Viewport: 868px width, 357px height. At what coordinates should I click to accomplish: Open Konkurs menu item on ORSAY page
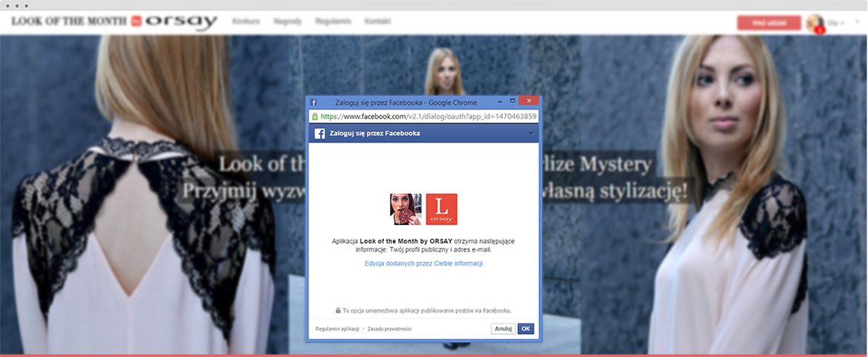click(246, 22)
